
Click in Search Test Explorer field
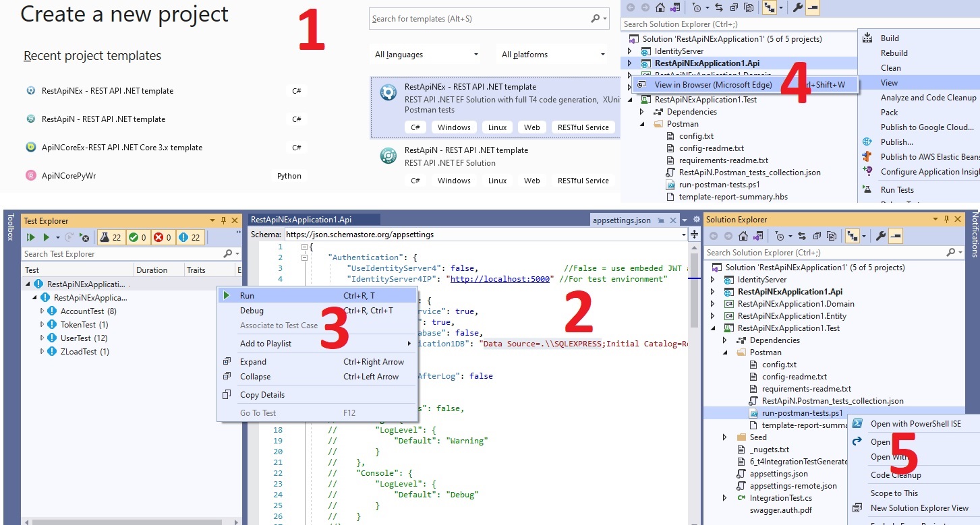tap(123, 253)
